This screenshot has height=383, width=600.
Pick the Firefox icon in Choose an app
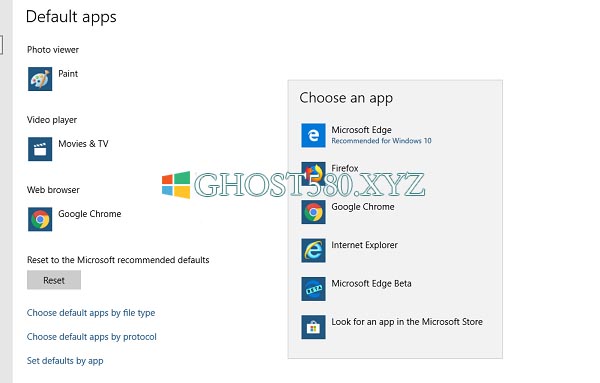313,173
